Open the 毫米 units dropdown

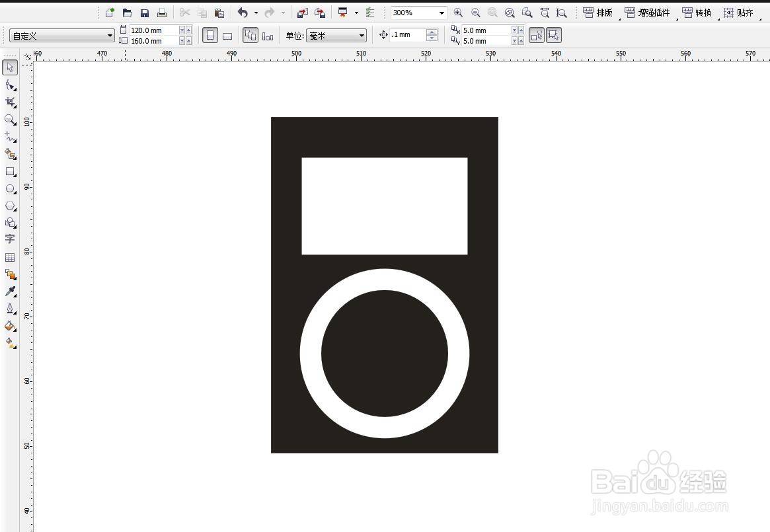[336, 36]
